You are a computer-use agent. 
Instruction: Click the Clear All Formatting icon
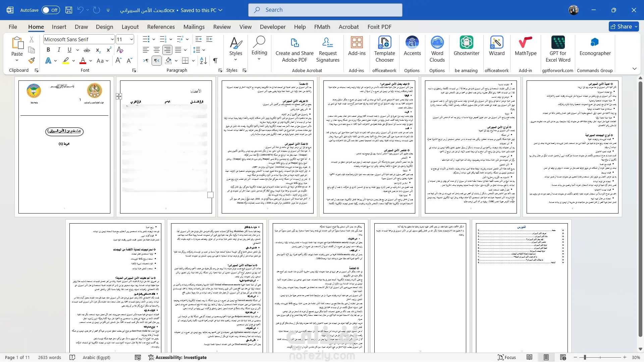pyautogui.click(x=120, y=50)
